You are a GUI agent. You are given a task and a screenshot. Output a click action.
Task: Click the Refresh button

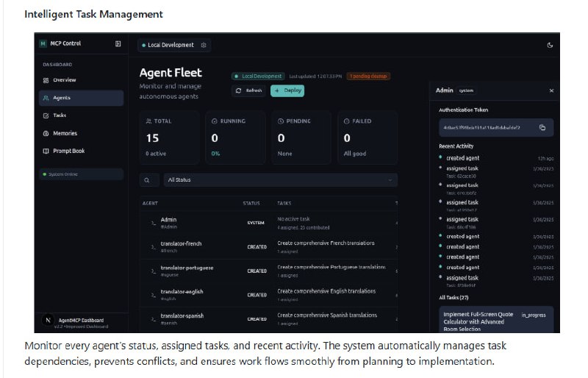coord(248,90)
